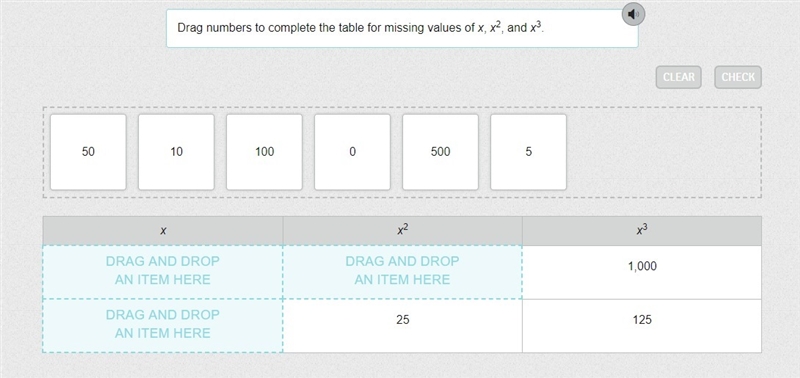
Task: Click the x column header
Action: 163,231
